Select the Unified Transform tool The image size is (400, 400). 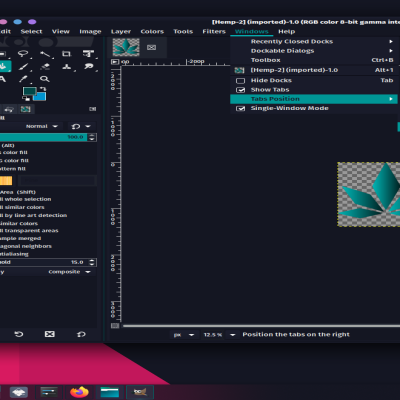[88, 54]
